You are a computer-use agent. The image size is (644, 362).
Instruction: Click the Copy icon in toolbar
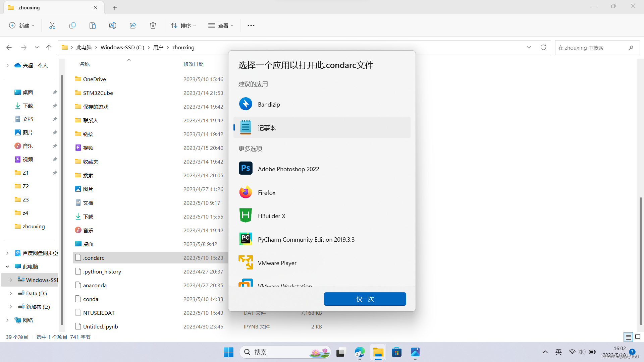72,25
